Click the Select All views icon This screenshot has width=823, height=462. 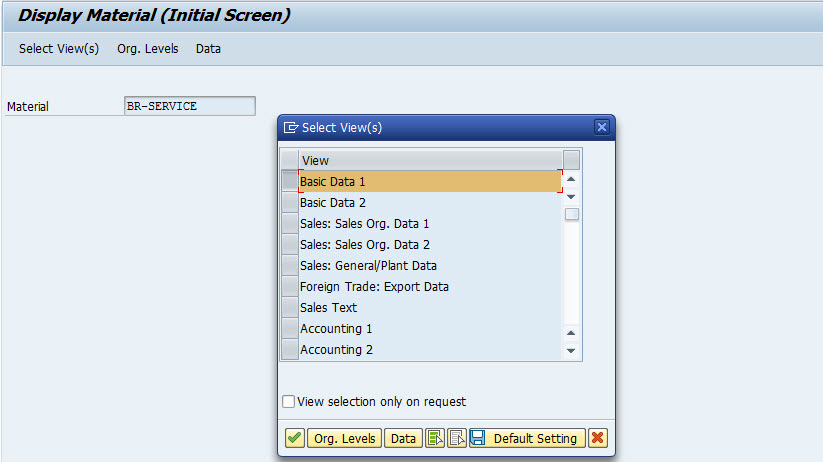click(x=435, y=438)
